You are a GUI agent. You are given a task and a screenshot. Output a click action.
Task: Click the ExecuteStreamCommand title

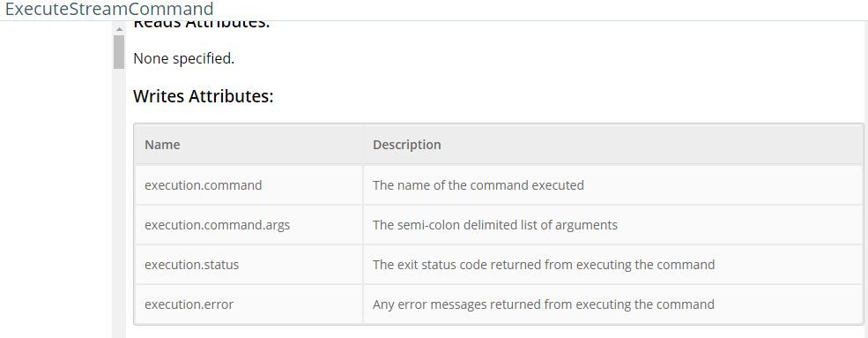pyautogui.click(x=109, y=9)
